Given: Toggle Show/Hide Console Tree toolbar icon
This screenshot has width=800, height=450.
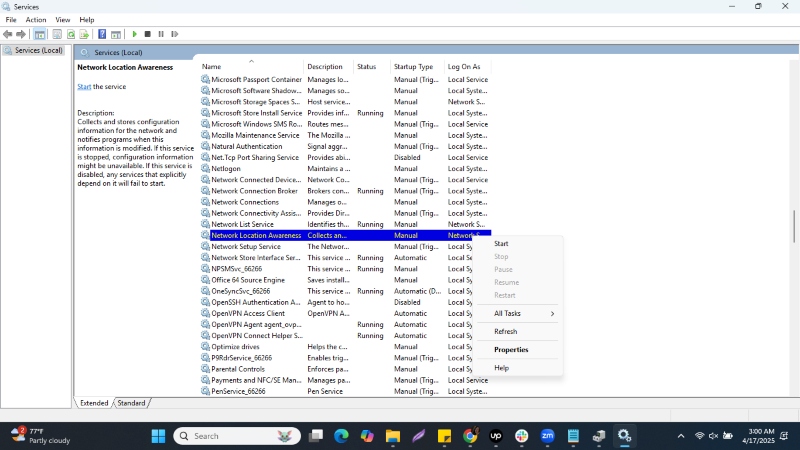Looking at the screenshot, I should coord(39,34).
